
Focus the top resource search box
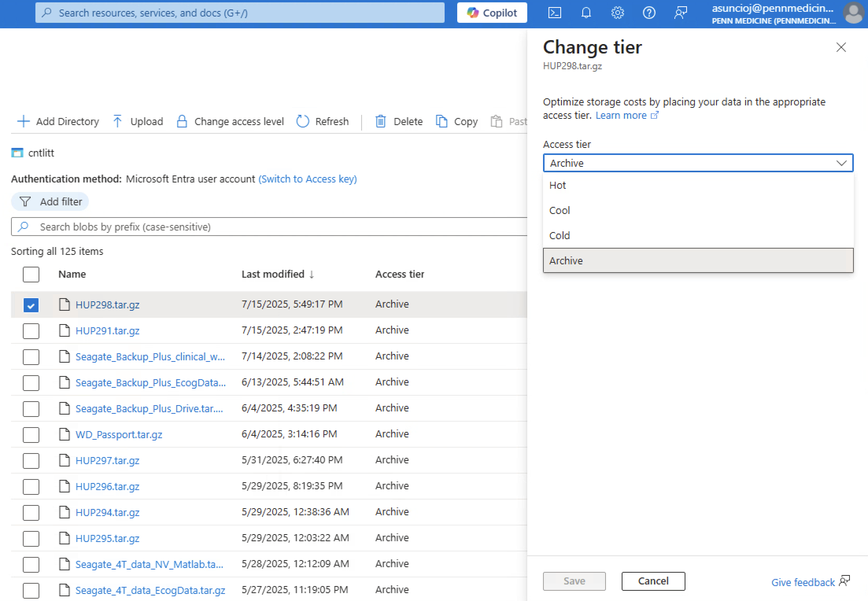point(240,13)
